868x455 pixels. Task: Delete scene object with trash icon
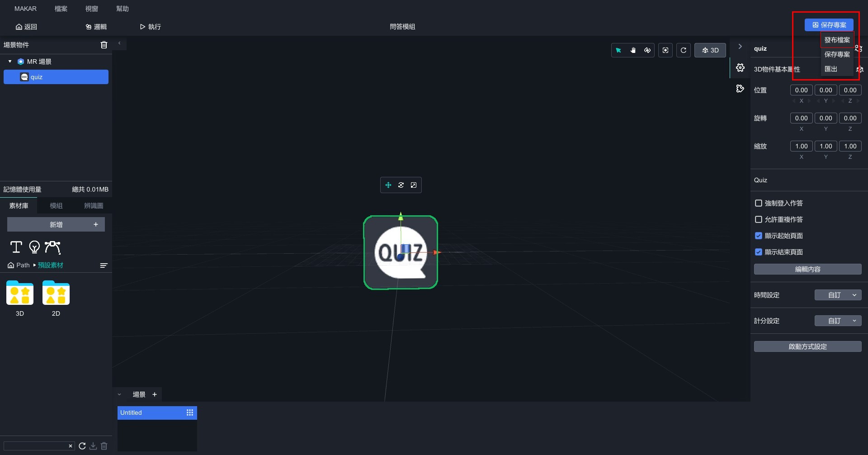click(x=104, y=45)
